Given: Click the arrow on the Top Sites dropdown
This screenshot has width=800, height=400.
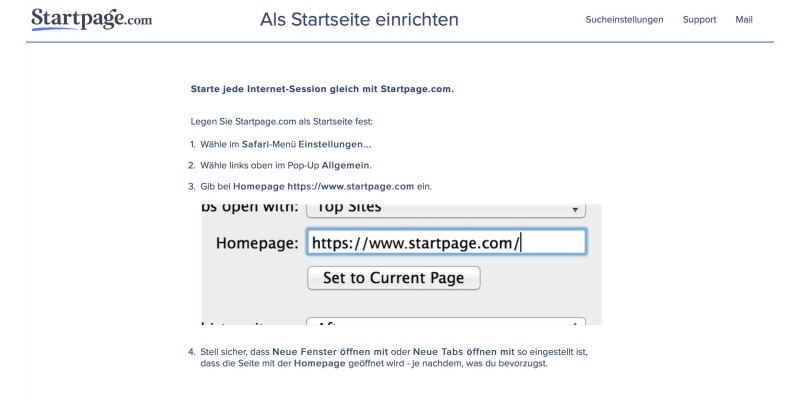Looking at the screenshot, I should (x=574, y=210).
